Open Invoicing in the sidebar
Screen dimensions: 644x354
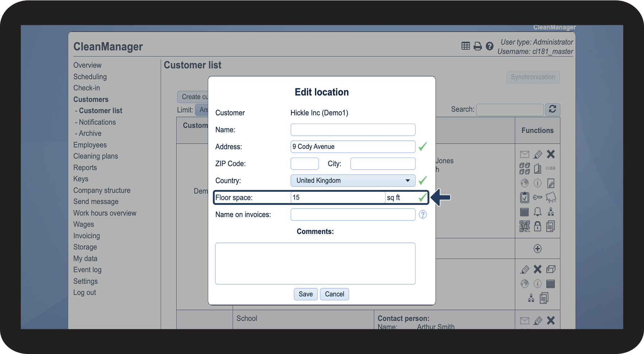[x=86, y=236]
